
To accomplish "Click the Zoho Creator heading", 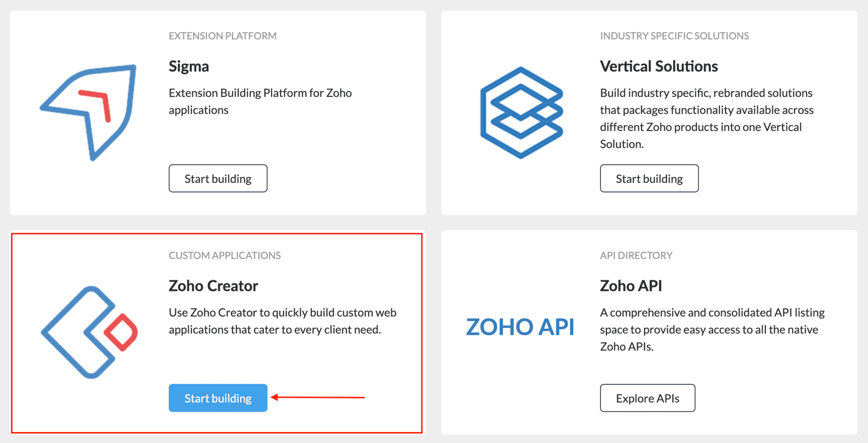I will tap(214, 286).
